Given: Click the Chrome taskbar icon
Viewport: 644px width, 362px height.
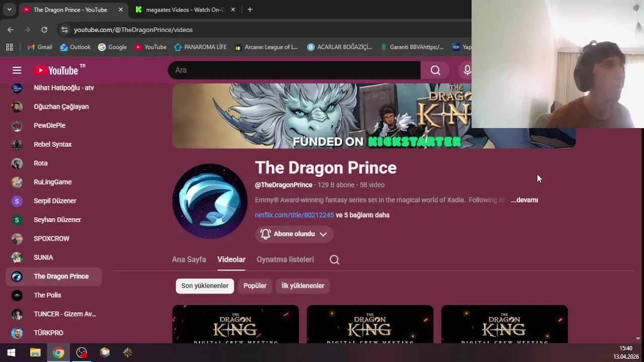Looking at the screenshot, I should click(x=58, y=353).
